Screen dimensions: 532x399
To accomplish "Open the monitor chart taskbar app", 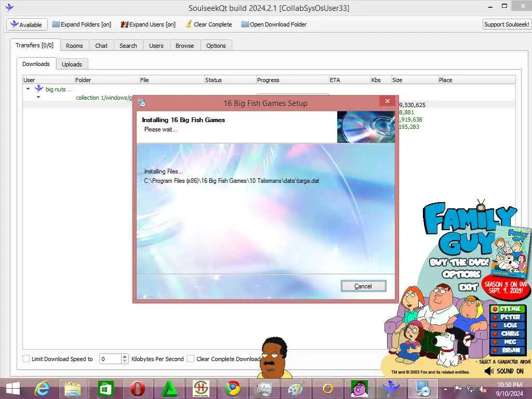I will pos(264,389).
